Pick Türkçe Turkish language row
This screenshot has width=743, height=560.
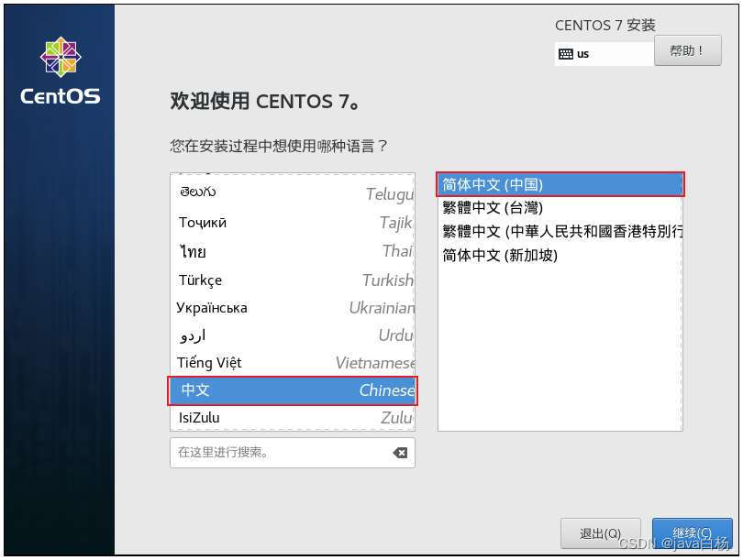tap(293, 280)
